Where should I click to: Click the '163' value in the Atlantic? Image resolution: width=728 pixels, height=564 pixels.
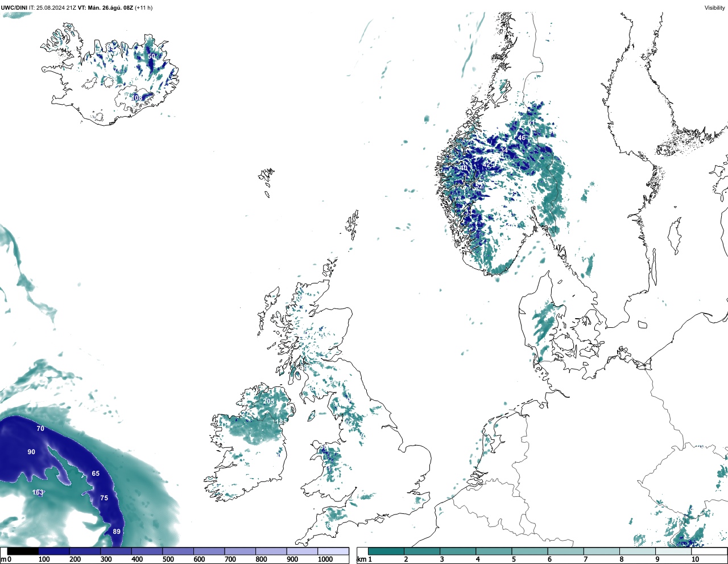(38, 493)
